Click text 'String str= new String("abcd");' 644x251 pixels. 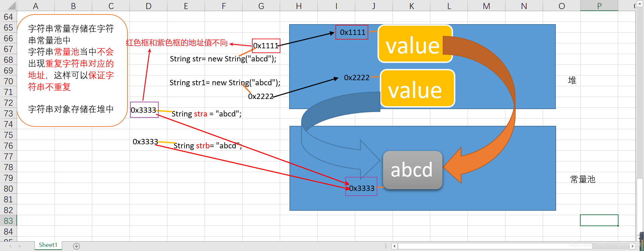pyautogui.click(x=223, y=59)
